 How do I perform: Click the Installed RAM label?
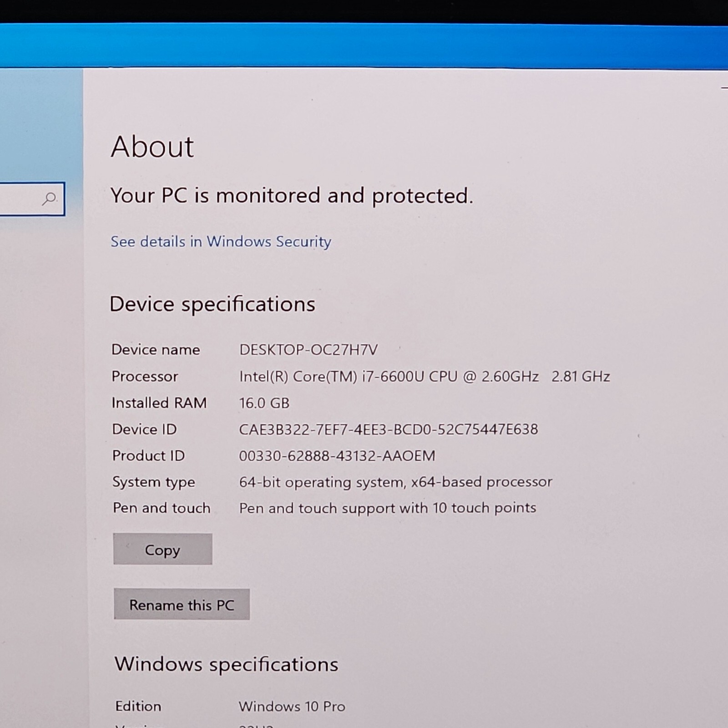coord(159,403)
